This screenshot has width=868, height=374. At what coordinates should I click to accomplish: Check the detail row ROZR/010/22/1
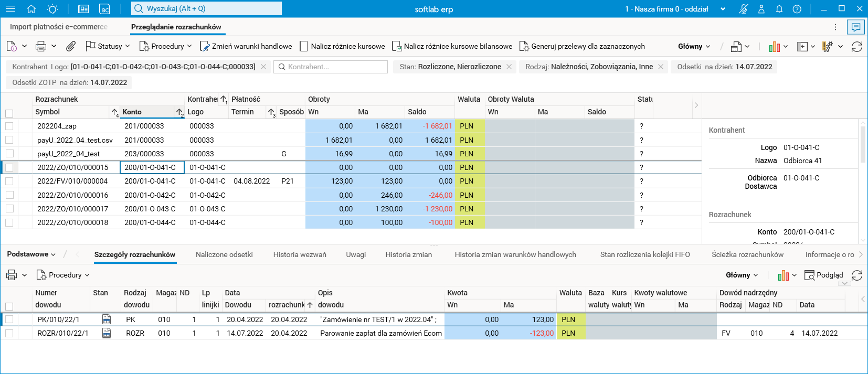pyautogui.click(x=9, y=333)
